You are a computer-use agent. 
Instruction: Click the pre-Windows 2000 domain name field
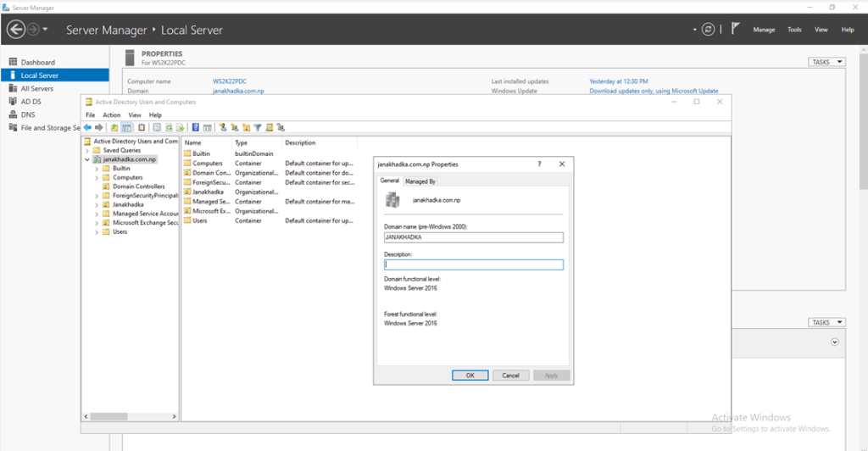tap(473, 237)
